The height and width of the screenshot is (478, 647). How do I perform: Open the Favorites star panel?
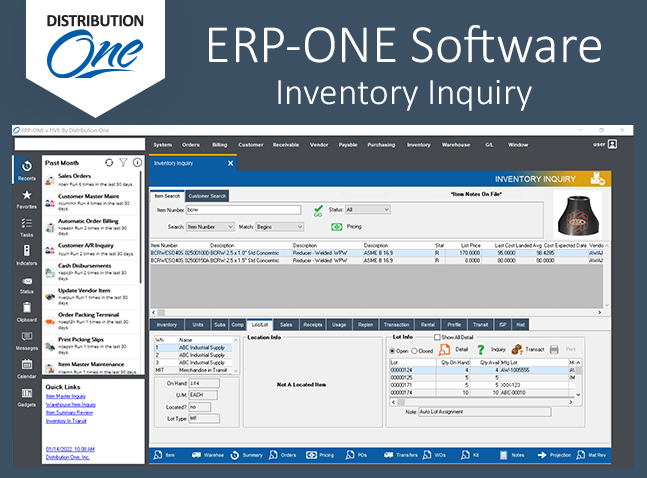[27, 199]
